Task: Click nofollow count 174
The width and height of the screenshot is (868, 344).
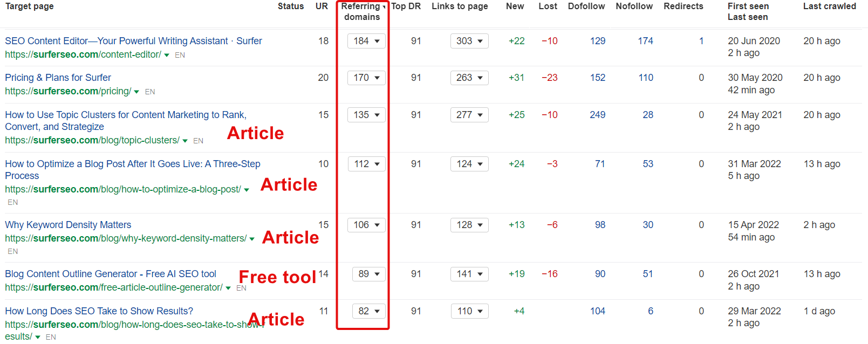Action: pyautogui.click(x=646, y=41)
